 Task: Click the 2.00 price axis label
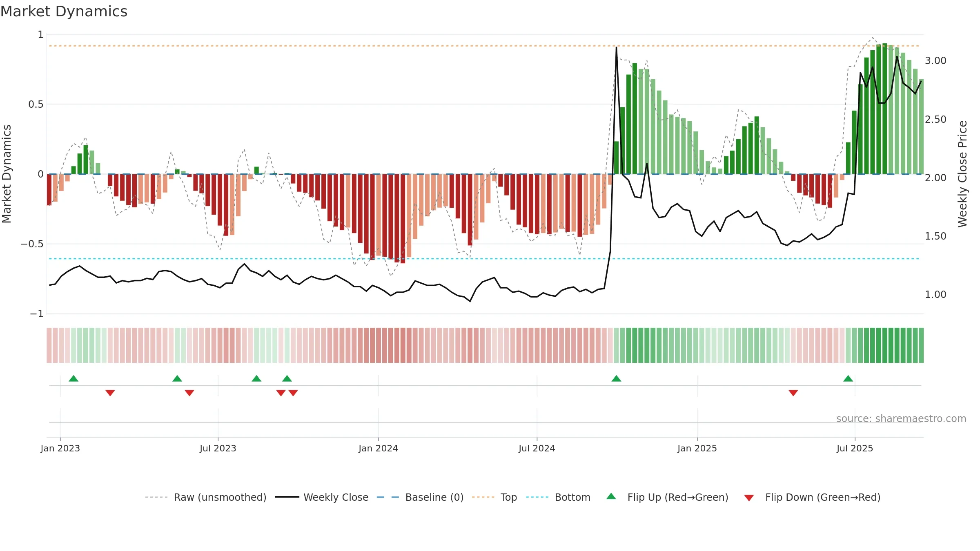(936, 178)
